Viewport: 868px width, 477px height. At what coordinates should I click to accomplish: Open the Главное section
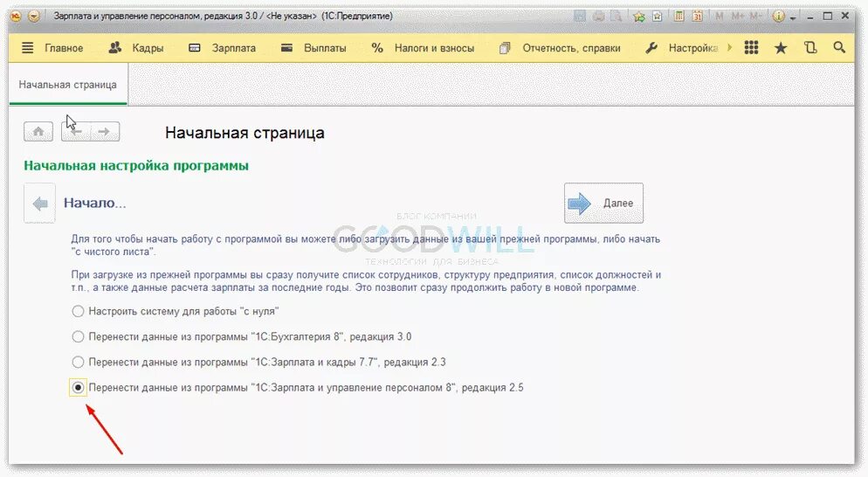click(x=64, y=48)
